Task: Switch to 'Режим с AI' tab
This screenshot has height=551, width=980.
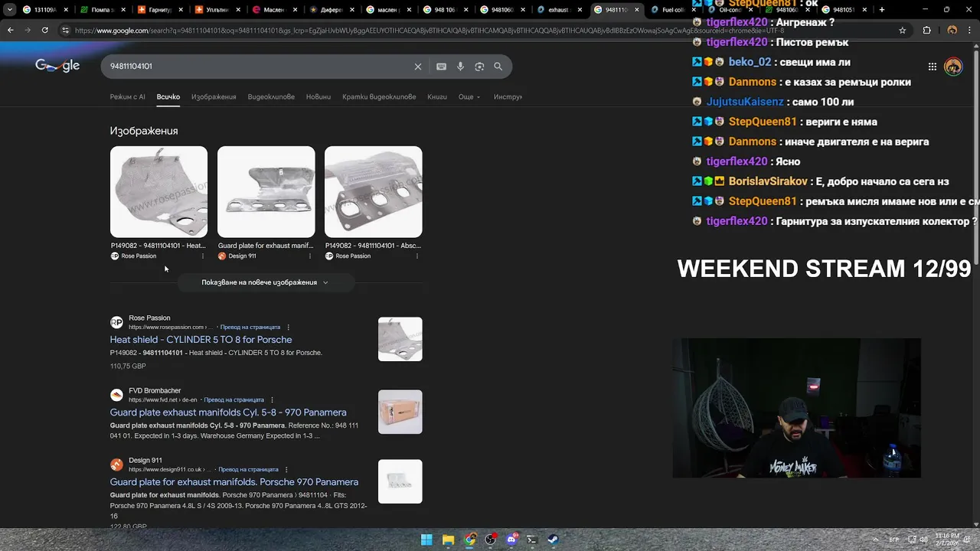Action: click(x=127, y=97)
